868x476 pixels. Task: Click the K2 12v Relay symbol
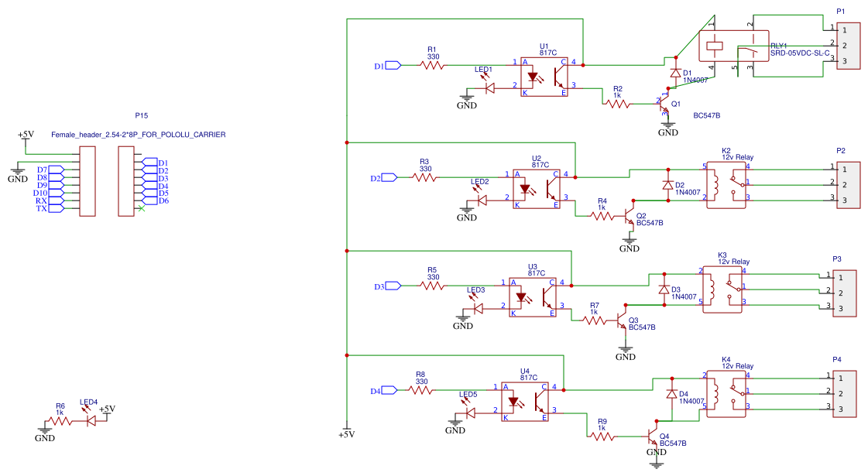click(x=726, y=185)
